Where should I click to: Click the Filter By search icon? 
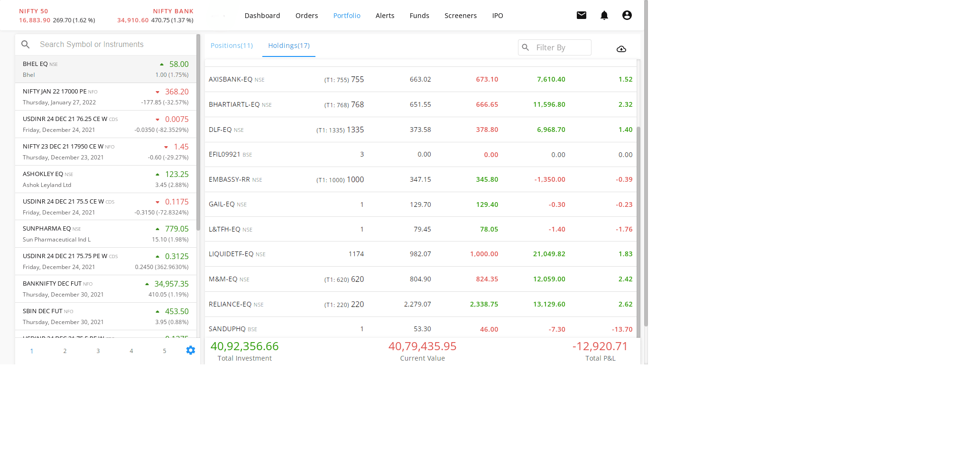click(x=526, y=47)
